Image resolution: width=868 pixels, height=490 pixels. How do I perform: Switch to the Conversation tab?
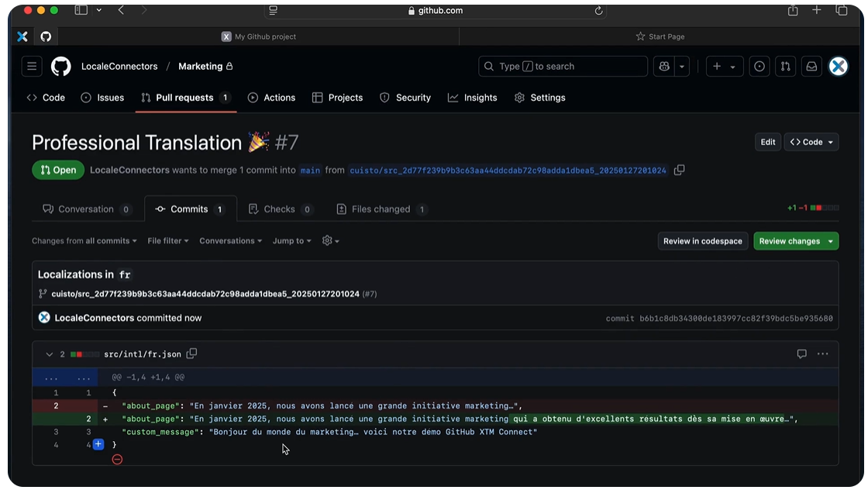86,209
